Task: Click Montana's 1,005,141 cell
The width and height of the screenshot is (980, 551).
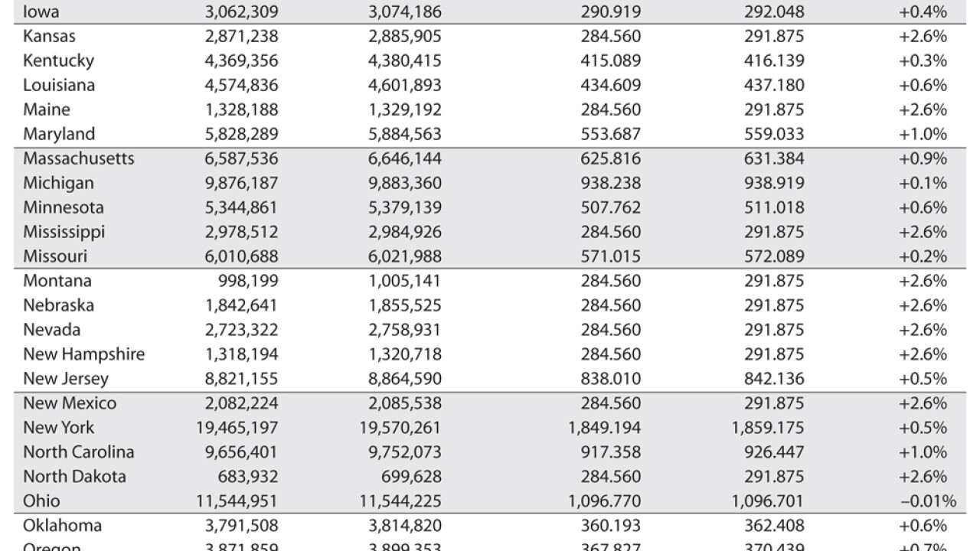Action: 403,281
